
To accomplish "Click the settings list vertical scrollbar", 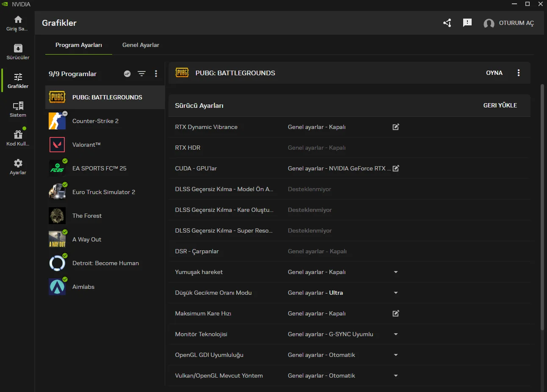I will [542, 207].
